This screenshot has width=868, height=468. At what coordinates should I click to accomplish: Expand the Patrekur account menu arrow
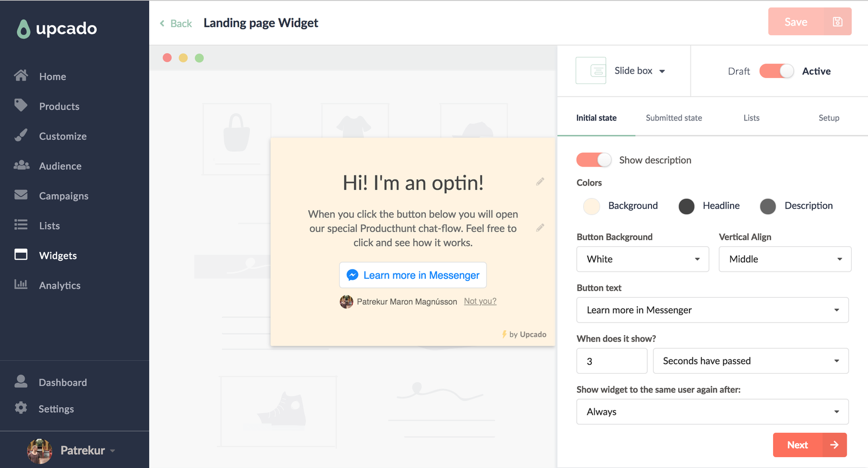coord(113,451)
